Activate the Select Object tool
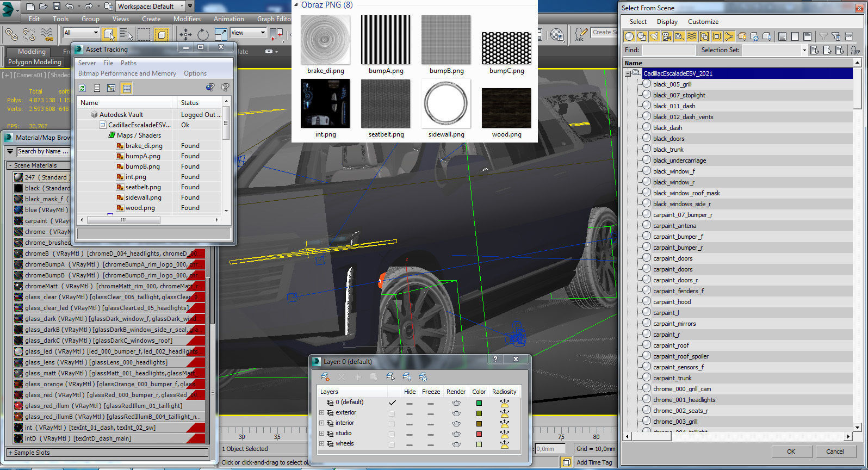This screenshot has height=470, width=868. pyautogui.click(x=109, y=34)
